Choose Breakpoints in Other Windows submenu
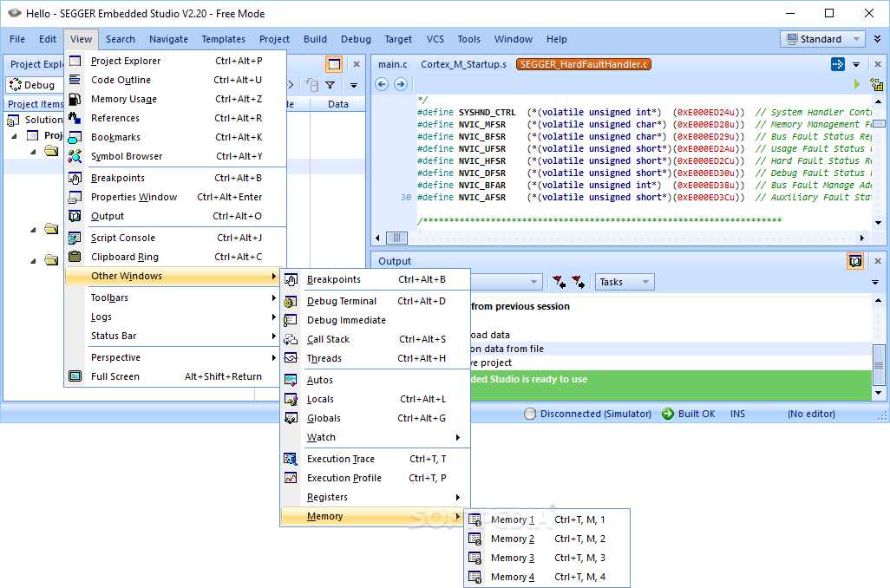 375,279
